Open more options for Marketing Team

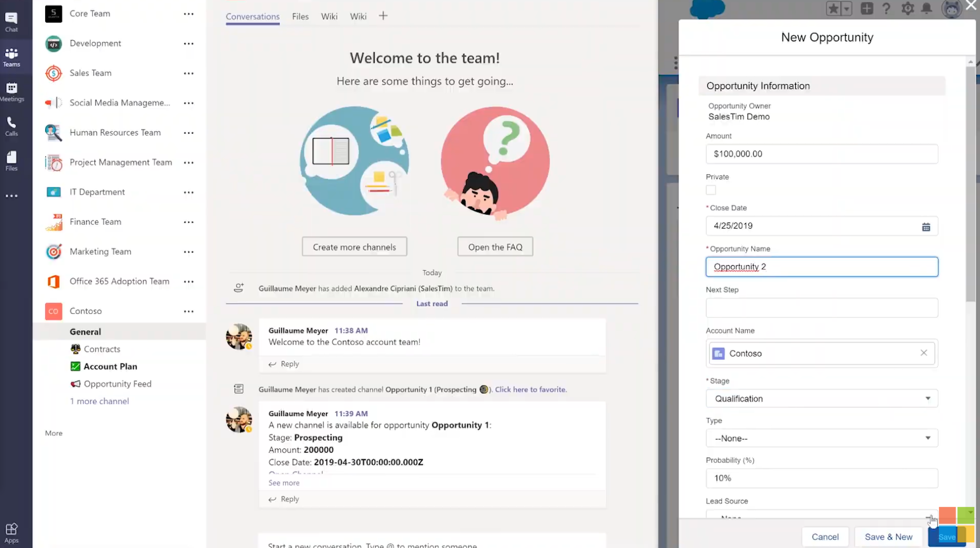[x=188, y=252]
